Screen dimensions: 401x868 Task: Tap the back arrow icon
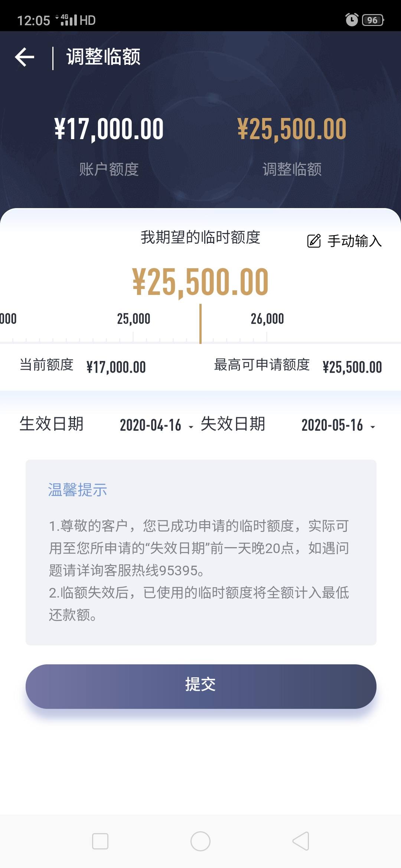click(25, 57)
